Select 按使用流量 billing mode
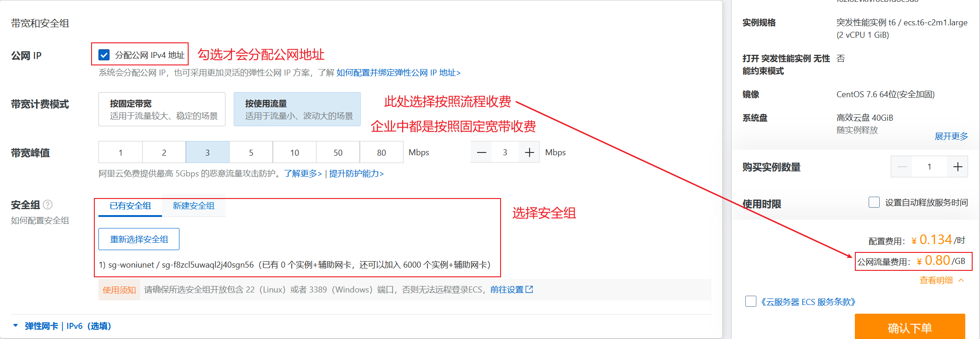 click(297, 109)
